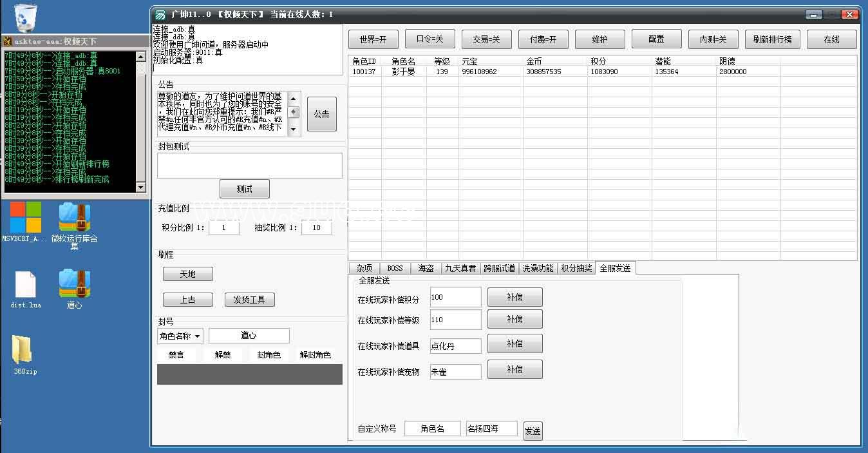Toggle the 口令=关 button
Screen dimensions: 868x453
tap(429, 39)
